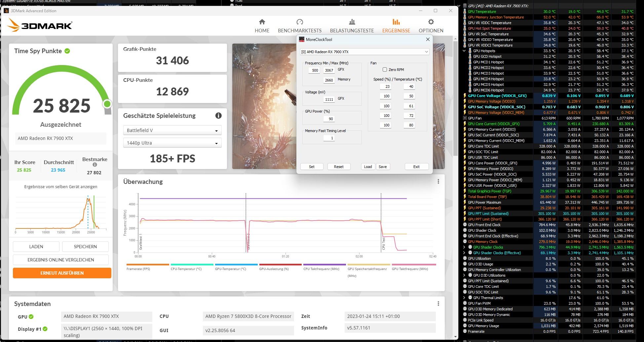Expand GPU Shader Clocks (Effective) row

[464, 253]
